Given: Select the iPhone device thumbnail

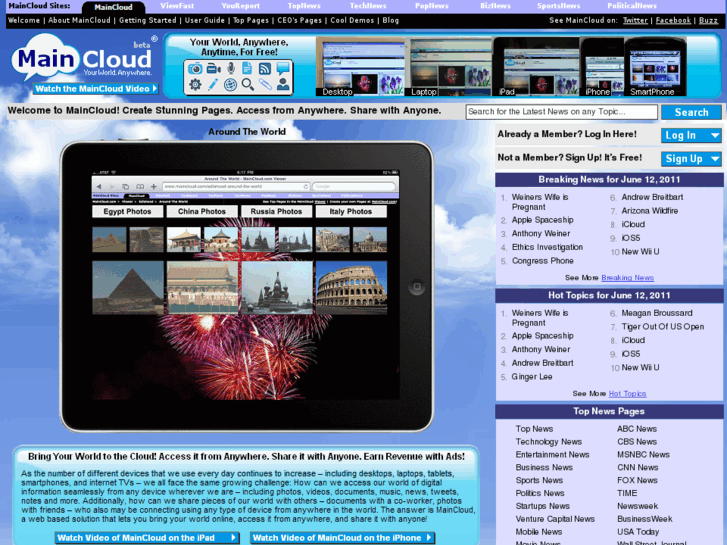Looking at the screenshot, I should coord(602,67).
